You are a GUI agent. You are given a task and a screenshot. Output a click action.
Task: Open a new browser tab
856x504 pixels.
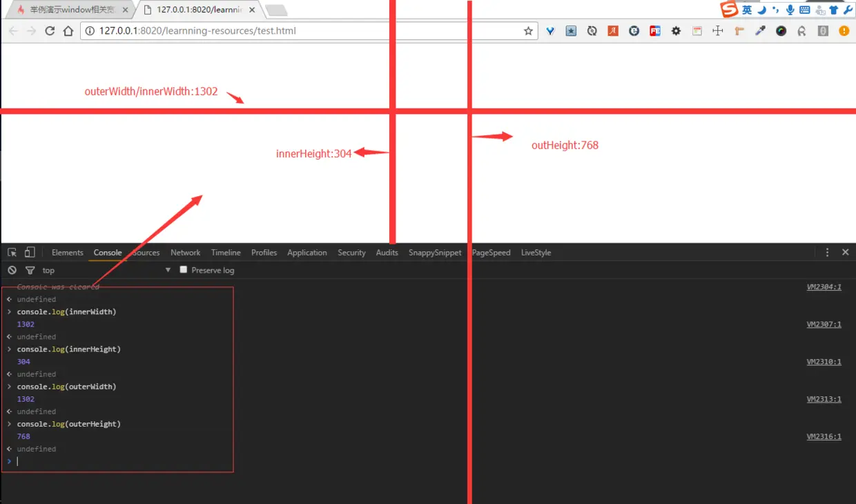(x=276, y=11)
